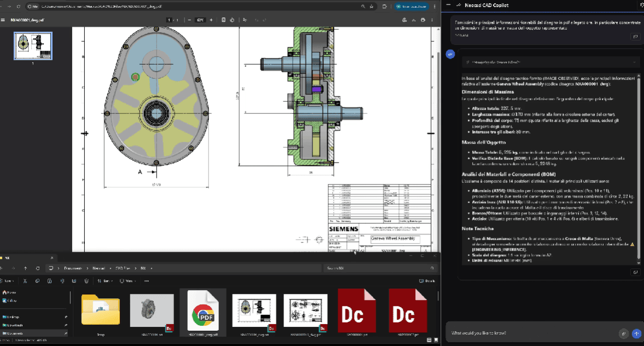The width and height of the screenshot is (644, 346).
Task: Open the Sort dropdown in File Explorer
Action: click(x=105, y=281)
